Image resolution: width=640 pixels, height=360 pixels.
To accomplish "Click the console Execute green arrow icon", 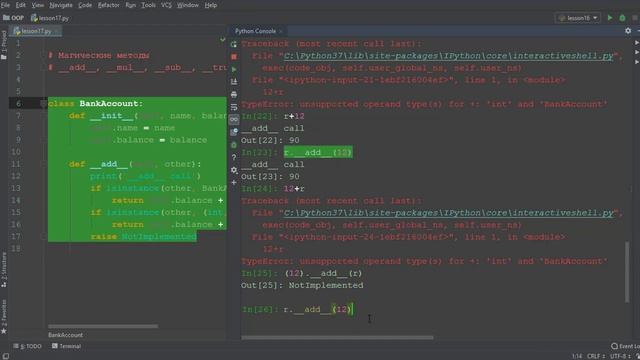I will coord(234,69).
